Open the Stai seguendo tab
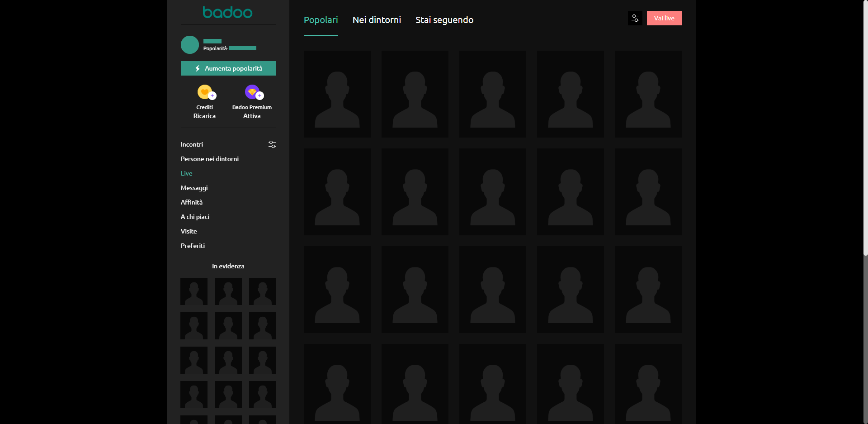This screenshot has width=868, height=424. tap(444, 20)
